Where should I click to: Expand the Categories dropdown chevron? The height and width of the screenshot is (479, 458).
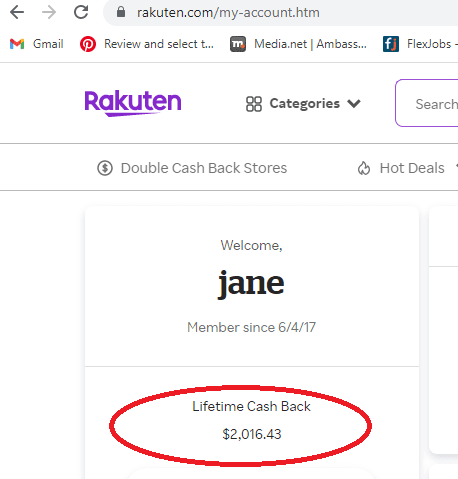coord(354,104)
